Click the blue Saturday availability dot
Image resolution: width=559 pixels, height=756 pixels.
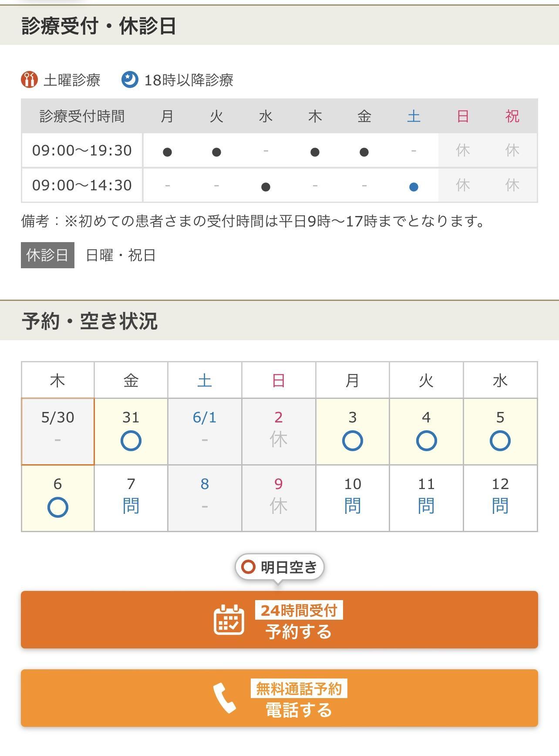pyautogui.click(x=414, y=187)
